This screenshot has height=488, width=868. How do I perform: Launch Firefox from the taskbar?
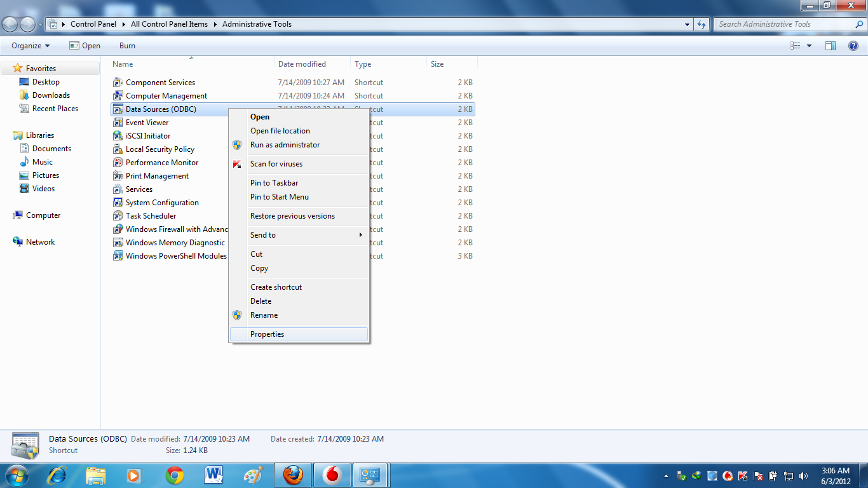pyautogui.click(x=292, y=475)
